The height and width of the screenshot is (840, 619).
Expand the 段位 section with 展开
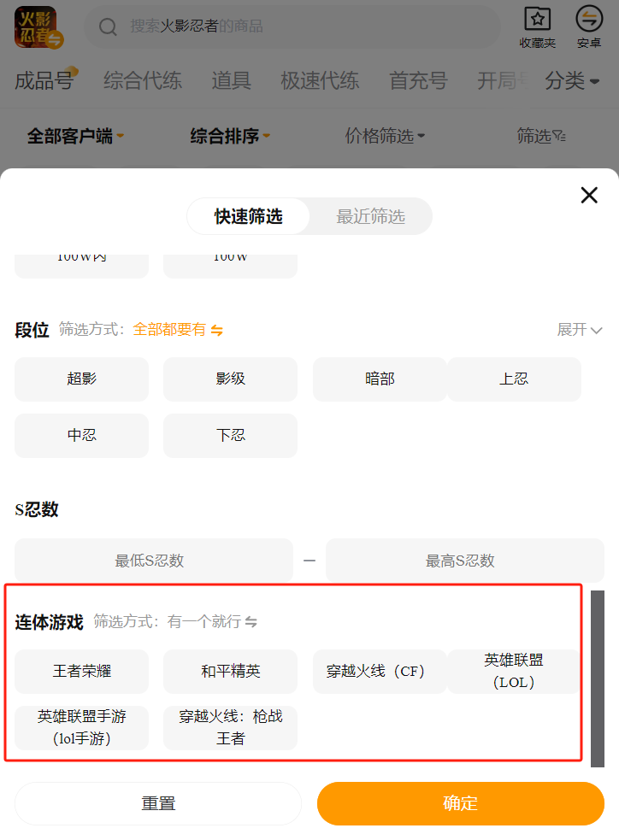coord(580,330)
